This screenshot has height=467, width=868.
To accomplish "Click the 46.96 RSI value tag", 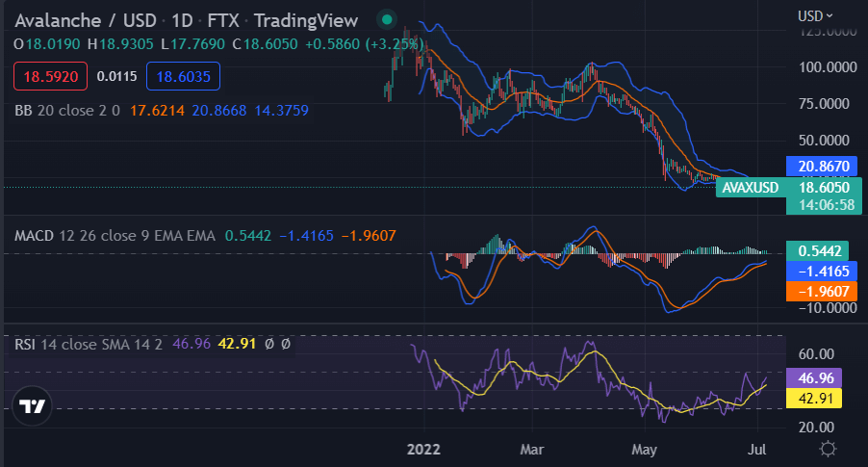I will tap(814, 377).
